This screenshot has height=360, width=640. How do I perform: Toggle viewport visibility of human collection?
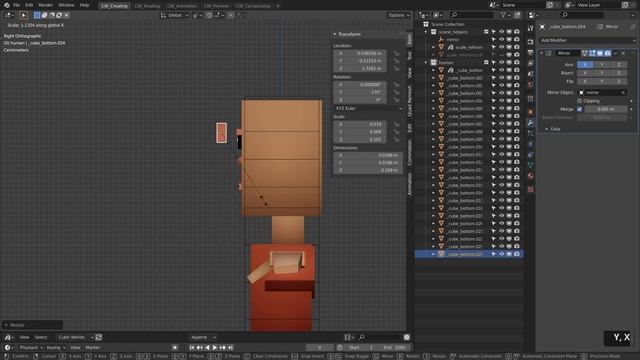pyautogui.click(x=509, y=62)
